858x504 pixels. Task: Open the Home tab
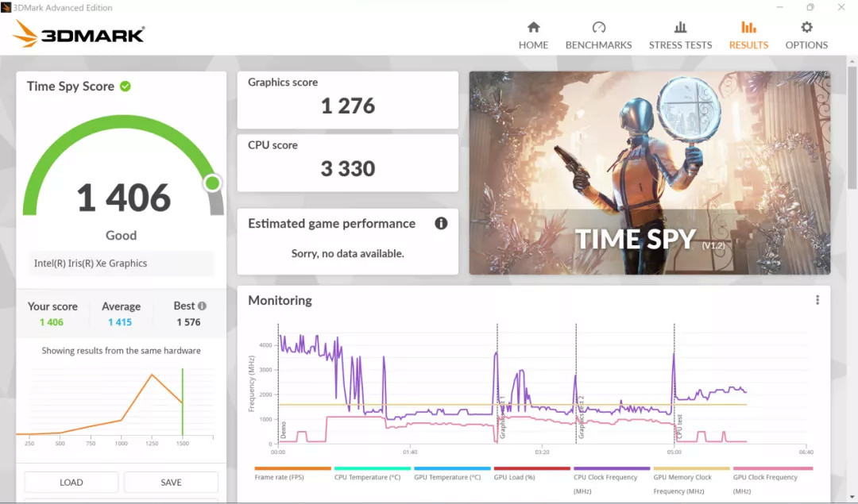pyautogui.click(x=533, y=36)
